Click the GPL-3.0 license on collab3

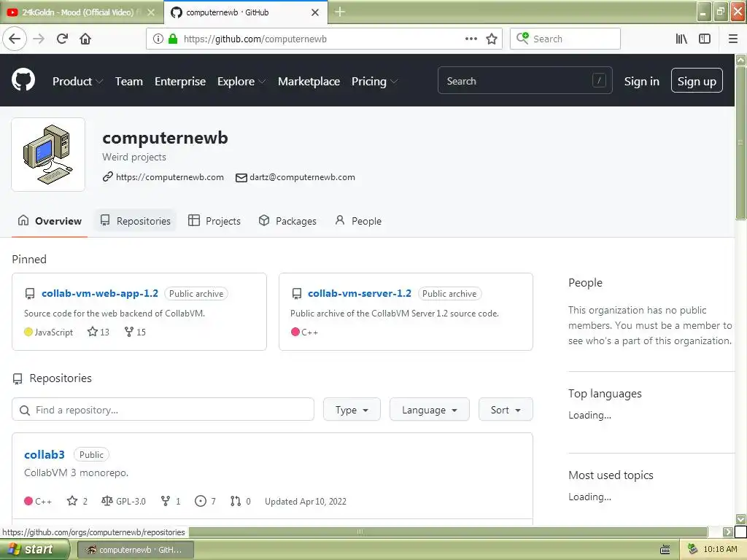point(124,501)
